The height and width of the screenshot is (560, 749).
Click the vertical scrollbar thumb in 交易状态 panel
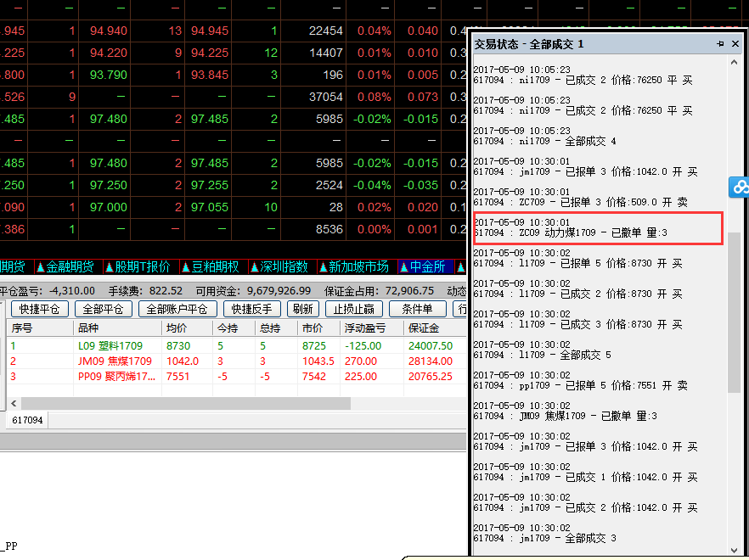pos(734,313)
